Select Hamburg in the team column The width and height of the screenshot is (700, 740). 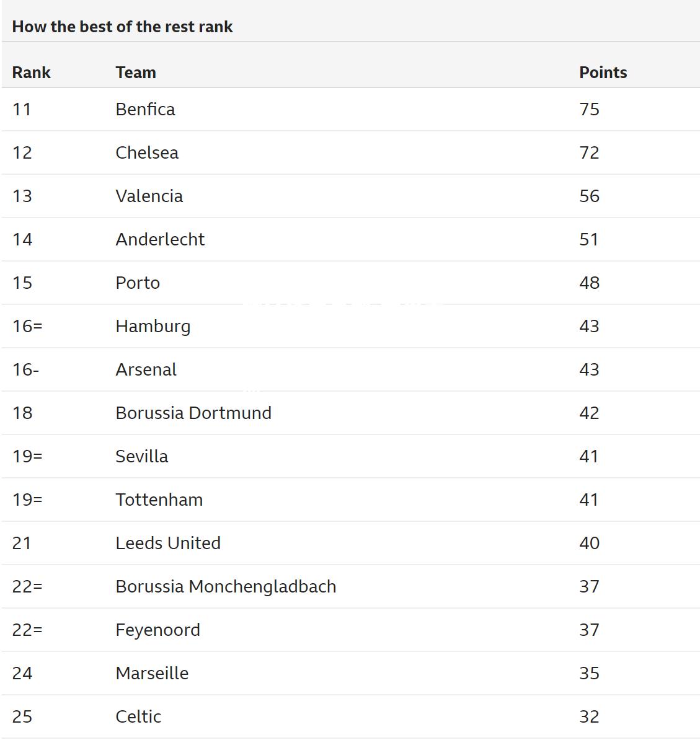[153, 326]
